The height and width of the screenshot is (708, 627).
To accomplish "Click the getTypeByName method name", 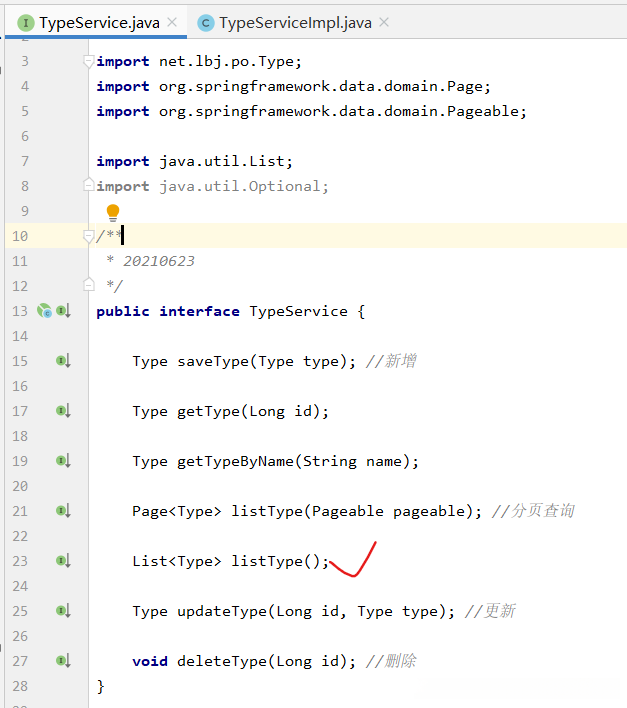I will tap(236, 461).
